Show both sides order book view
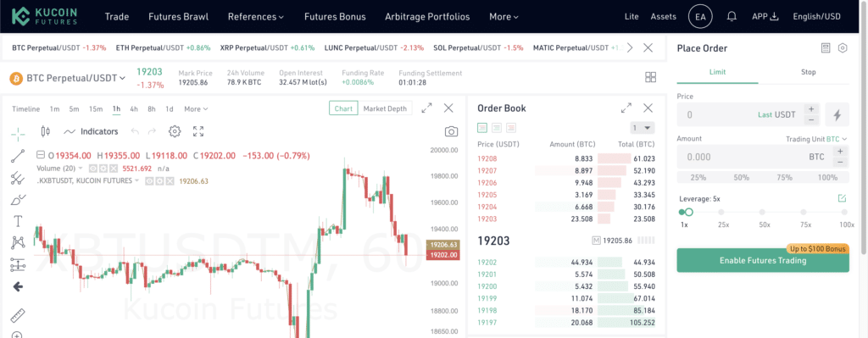The width and height of the screenshot is (868, 338). point(482,128)
